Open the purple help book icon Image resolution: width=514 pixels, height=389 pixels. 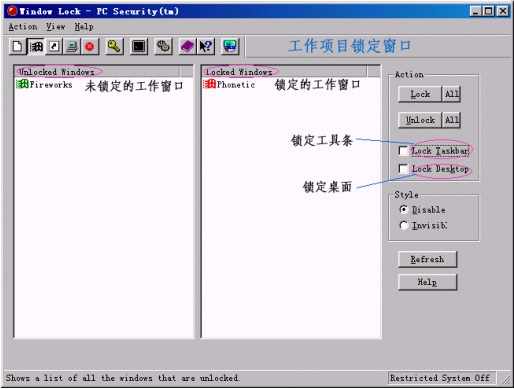pyautogui.click(x=187, y=46)
